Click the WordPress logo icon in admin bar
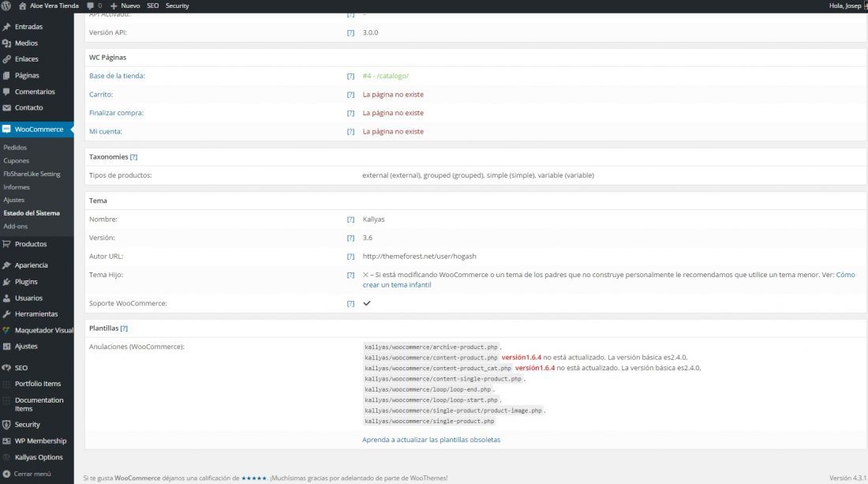Screen dimensions: 868x484 point(6,6)
